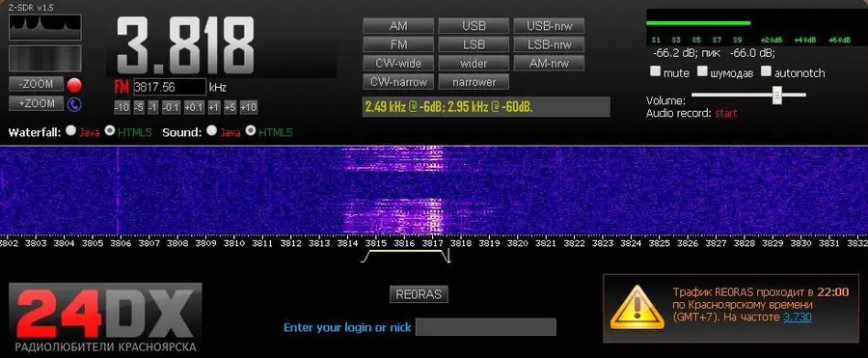Select Java sound radio button
868x358 pixels.
click(211, 131)
